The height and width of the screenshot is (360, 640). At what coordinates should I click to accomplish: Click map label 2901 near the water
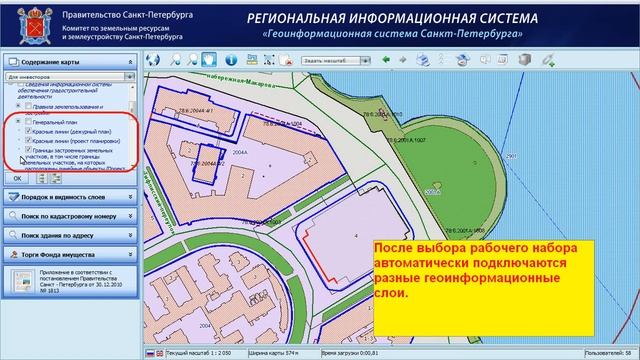(x=511, y=156)
